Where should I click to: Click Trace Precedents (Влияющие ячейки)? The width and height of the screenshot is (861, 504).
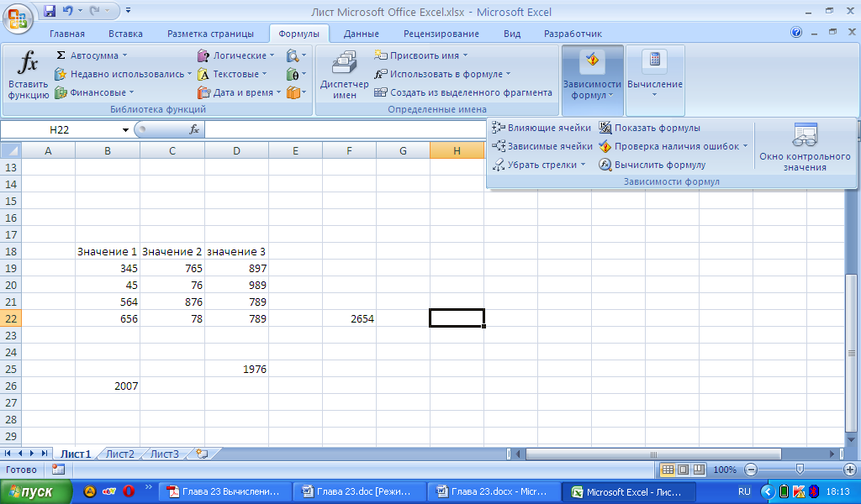point(541,128)
